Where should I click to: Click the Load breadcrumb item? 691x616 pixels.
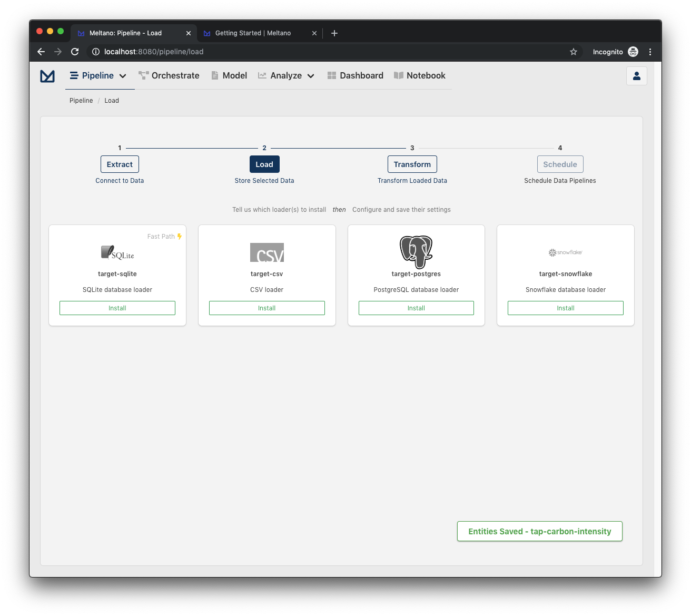(112, 101)
